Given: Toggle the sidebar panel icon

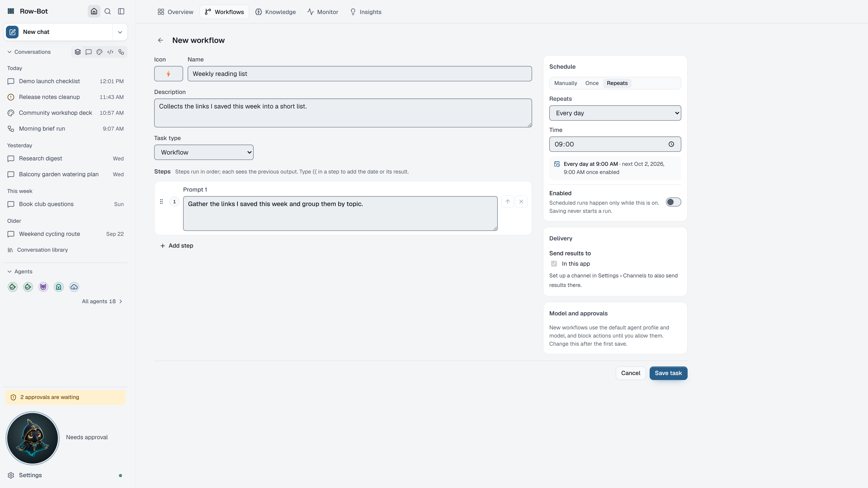Looking at the screenshot, I should [x=121, y=12].
